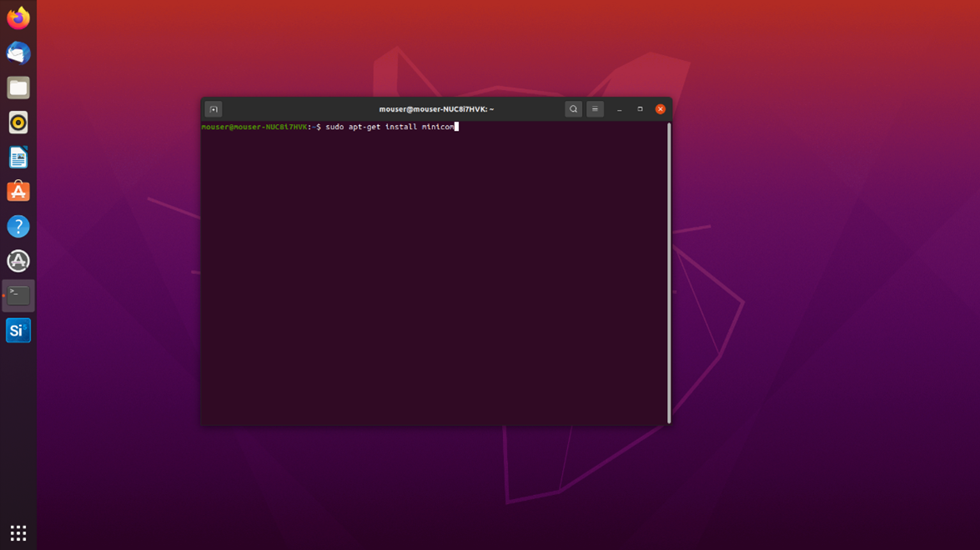
Task: Click on the apt-get install command line
Action: tap(389, 127)
